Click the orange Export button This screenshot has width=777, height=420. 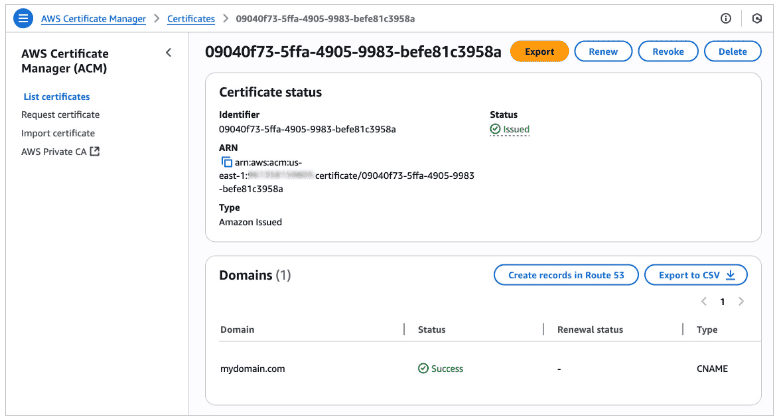(x=539, y=52)
